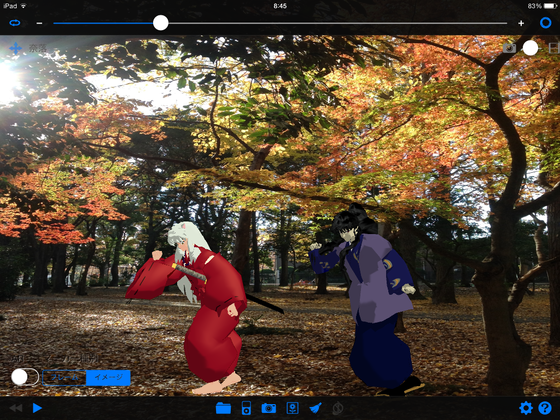Toggle the loop playback icon at the top left
Image resolution: width=560 pixels, height=420 pixels.
tap(15, 23)
